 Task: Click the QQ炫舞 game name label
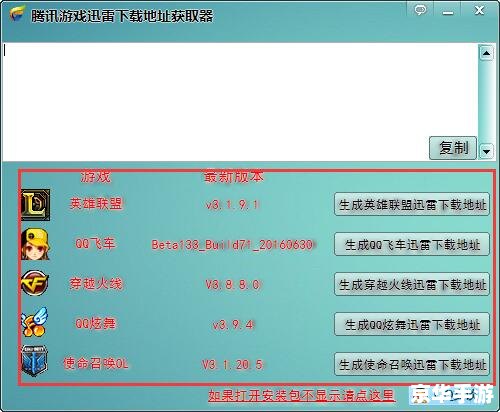click(x=95, y=323)
